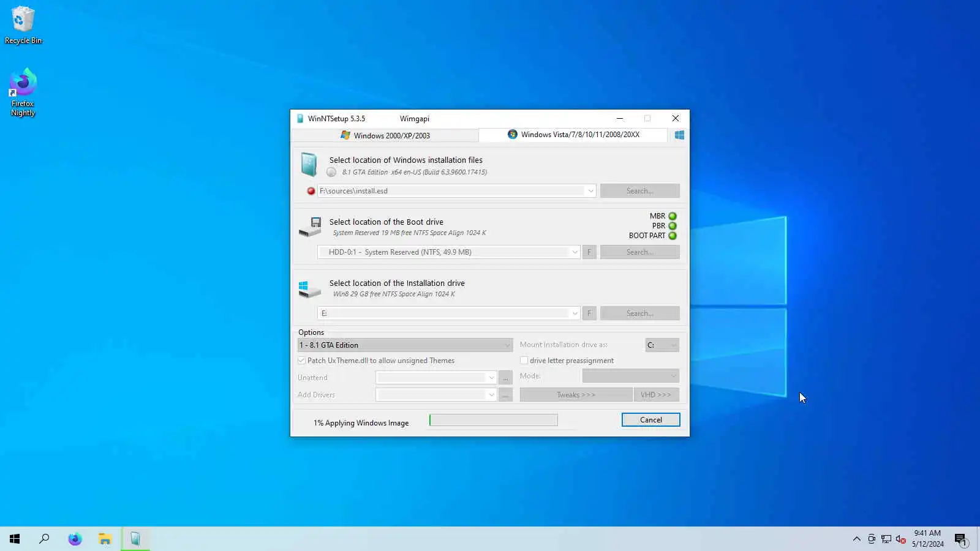This screenshot has height=551, width=980.
Task: Open the notification center icon
Action: click(960, 539)
